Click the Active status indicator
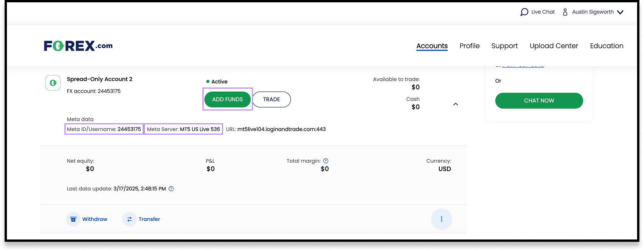This screenshot has height=251, width=644. (x=217, y=82)
